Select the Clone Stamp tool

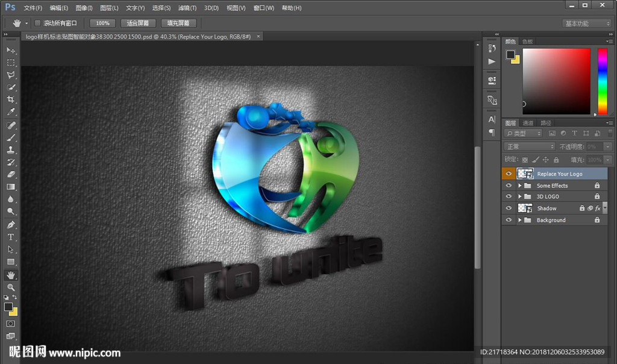click(x=11, y=149)
